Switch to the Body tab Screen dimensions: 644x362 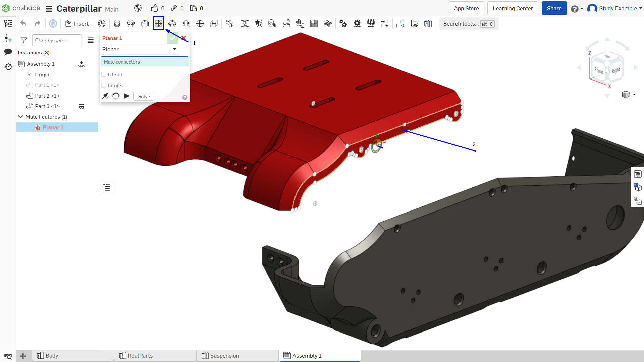click(x=73, y=356)
